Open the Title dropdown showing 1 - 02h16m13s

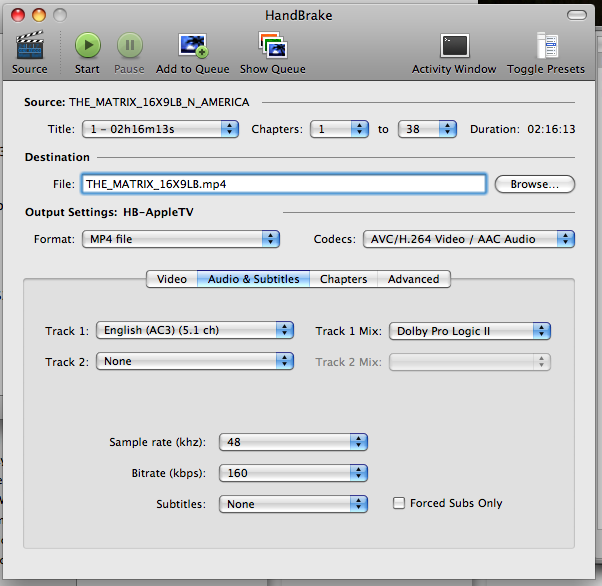[160, 129]
